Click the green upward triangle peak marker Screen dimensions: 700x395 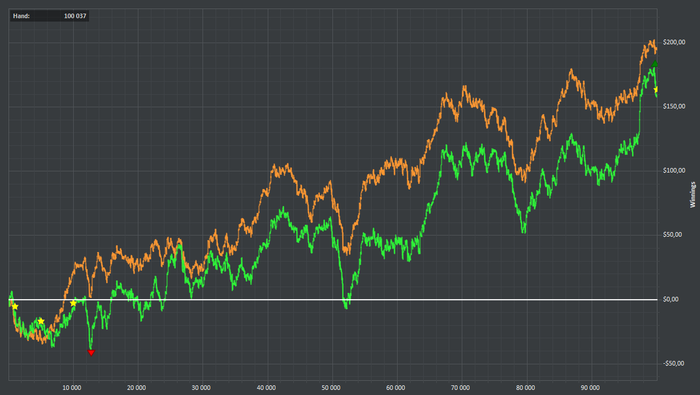click(654, 64)
